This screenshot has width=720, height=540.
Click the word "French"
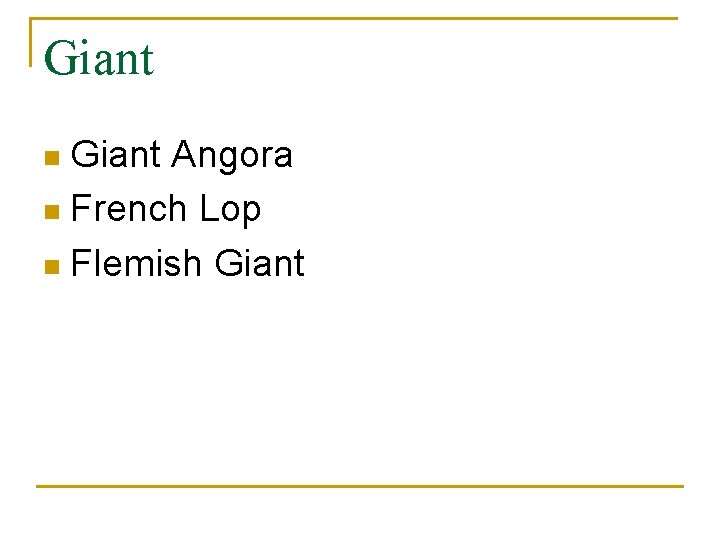click(x=130, y=209)
